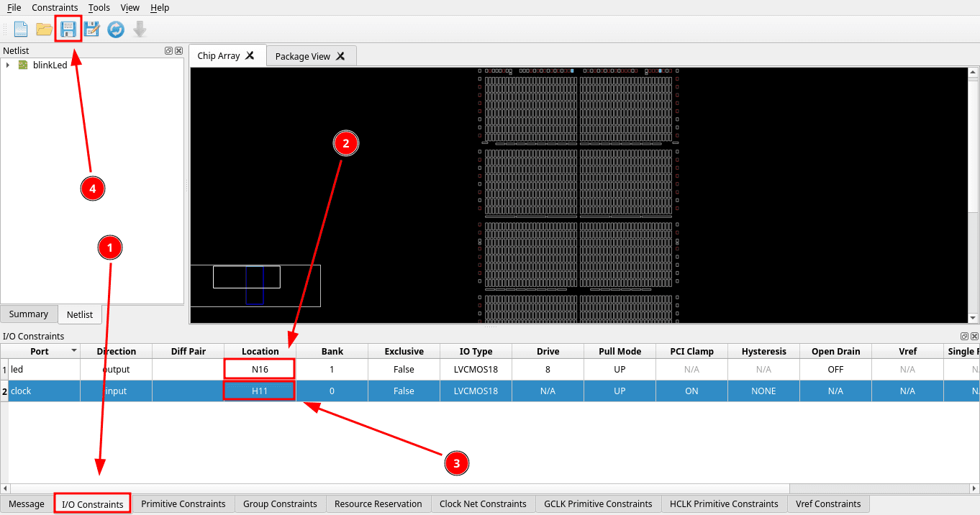Float the I/O Constraints panel
The height and width of the screenshot is (515, 980).
964,336
